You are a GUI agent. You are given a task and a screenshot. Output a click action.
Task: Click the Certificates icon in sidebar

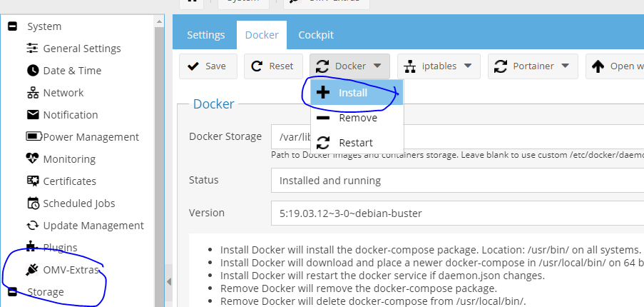[x=33, y=181]
